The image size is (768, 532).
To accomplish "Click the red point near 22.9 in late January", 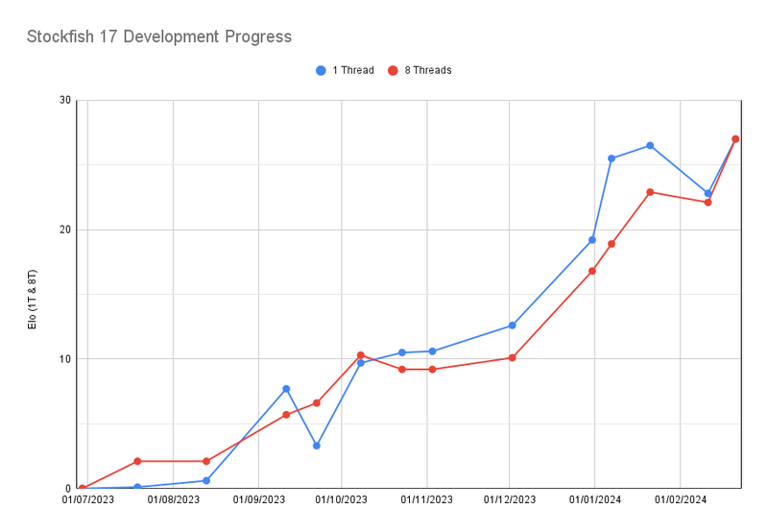I will 650,192.
